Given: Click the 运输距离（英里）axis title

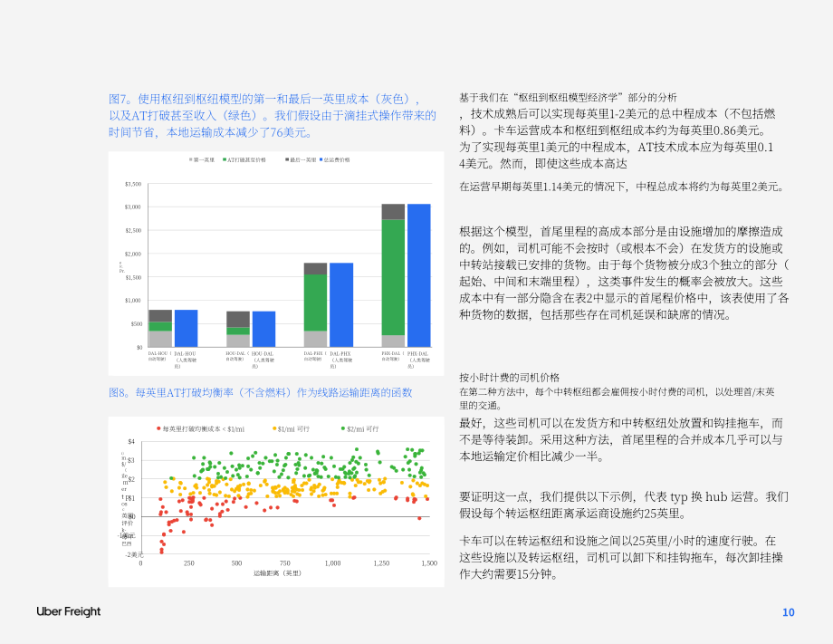Looking at the screenshot, I should (x=277, y=573).
